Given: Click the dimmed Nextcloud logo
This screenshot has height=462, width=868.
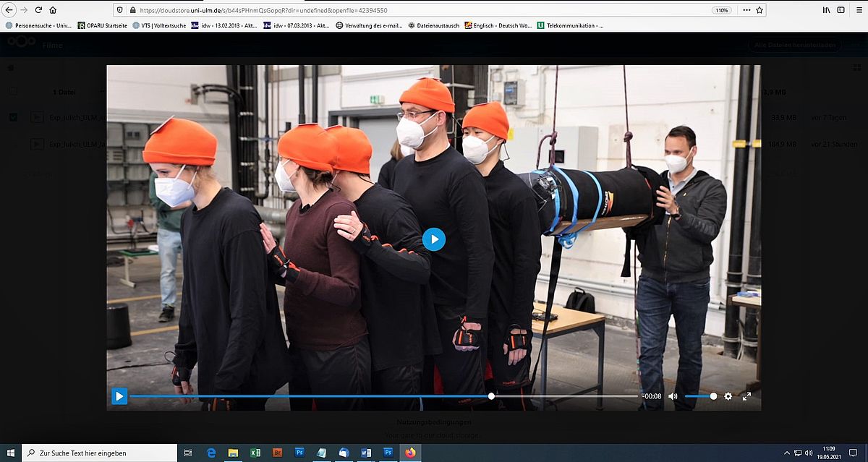Looking at the screenshot, I should 21,43.
